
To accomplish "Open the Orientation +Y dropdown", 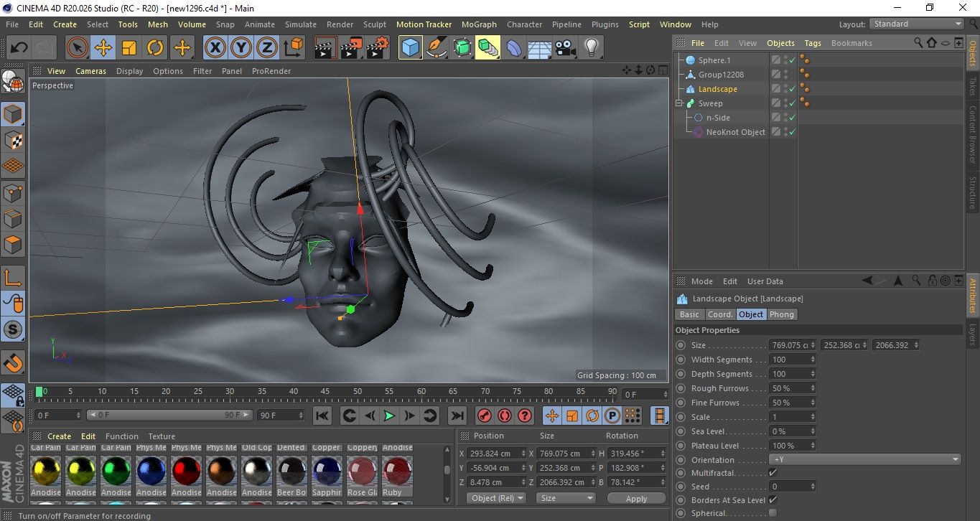I will [865, 460].
